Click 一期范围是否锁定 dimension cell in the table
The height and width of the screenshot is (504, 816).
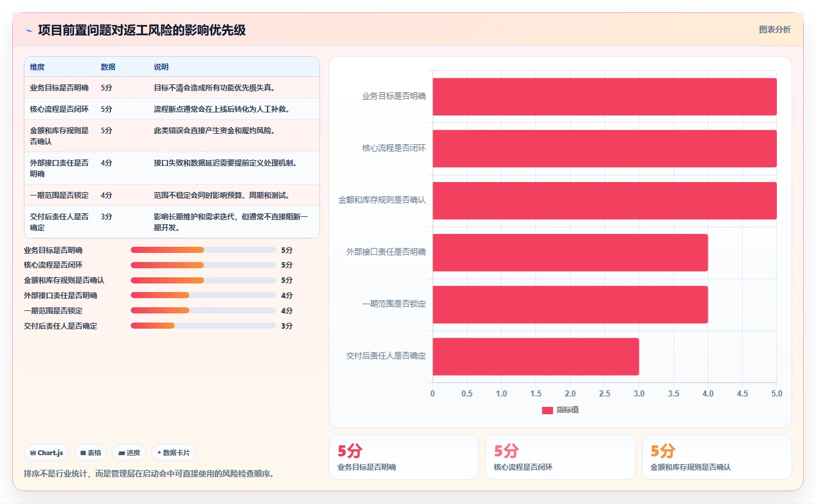click(x=59, y=195)
